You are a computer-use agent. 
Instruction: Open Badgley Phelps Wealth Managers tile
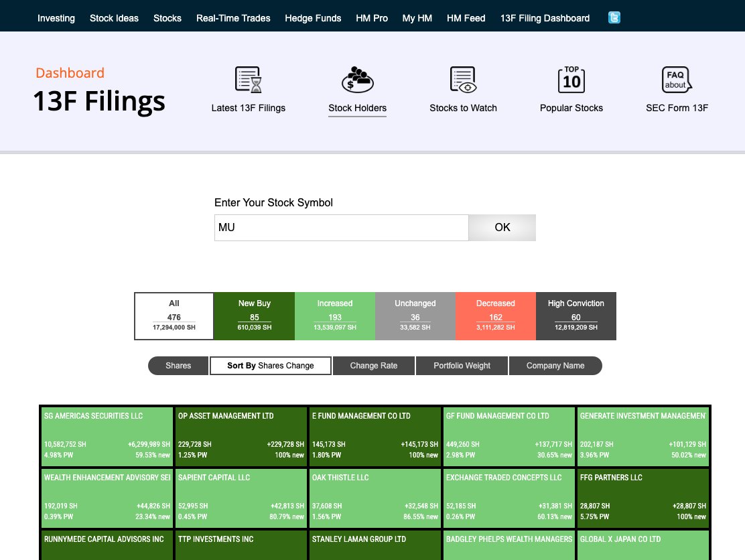(x=509, y=545)
